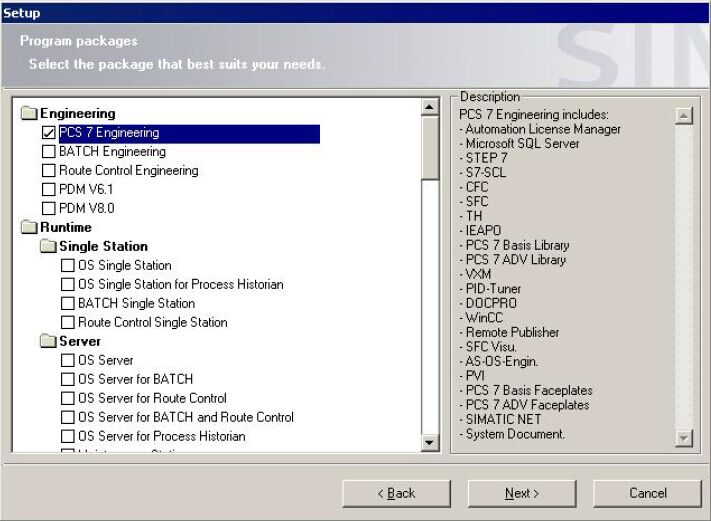Screen dimensions: 711x521
Task: Click 'WinCC' in the Description list
Action: tap(484, 318)
